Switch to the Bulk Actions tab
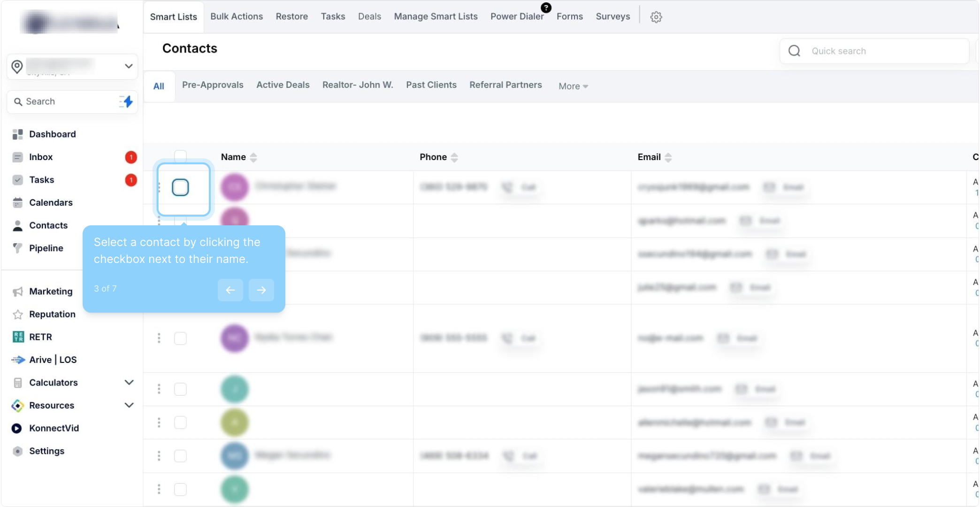Screen dimensions: 980x507 coord(237,16)
